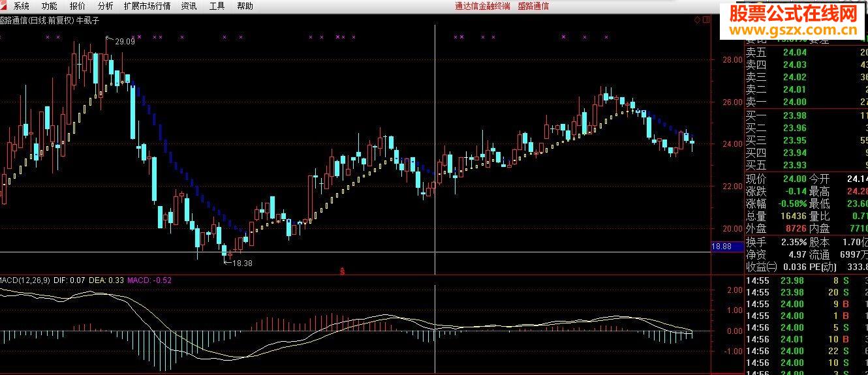Open the 系统 menu
This screenshot has height=375, width=868.
pos(21,6)
